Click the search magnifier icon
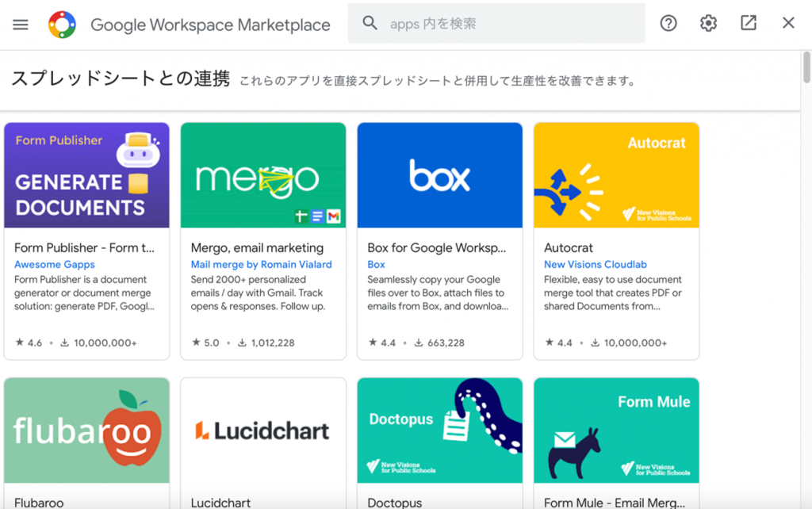 370,23
